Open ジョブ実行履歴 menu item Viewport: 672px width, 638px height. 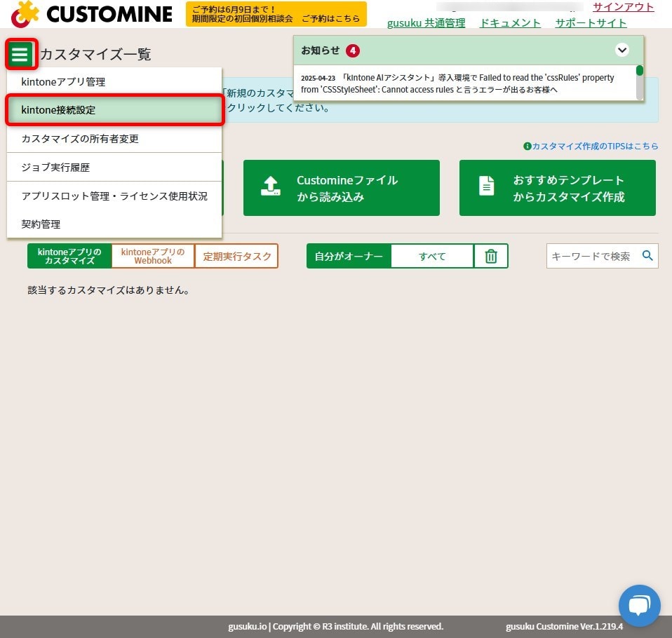click(114, 167)
